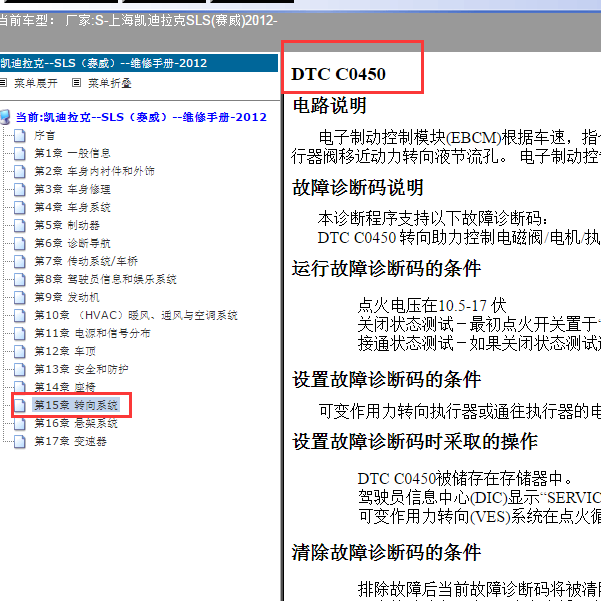
Task: Open 第1章 一般信息
Action: [x=72, y=153]
